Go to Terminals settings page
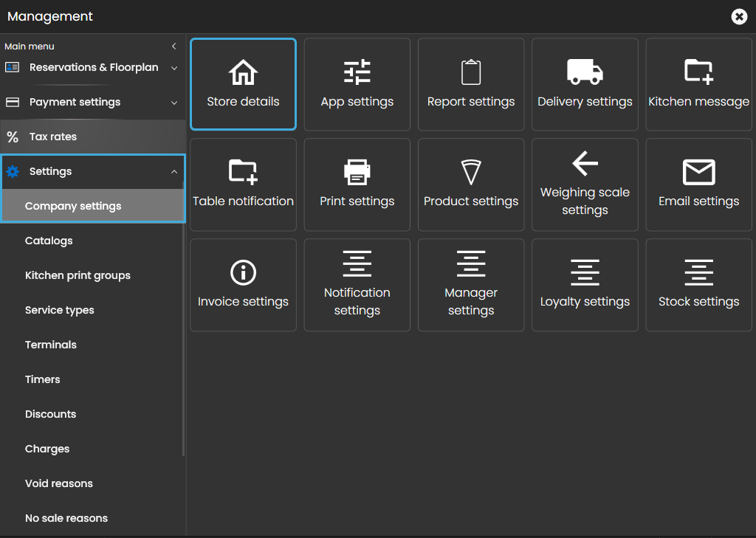The image size is (756, 538). point(51,345)
